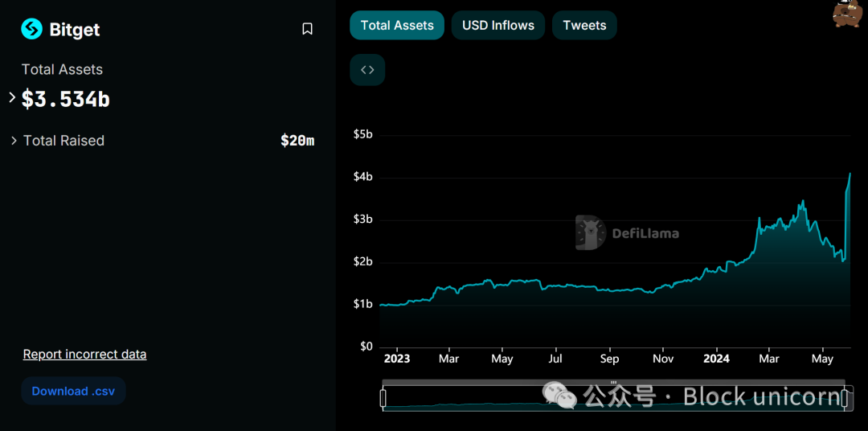Click the 2024 label on the x-axis
The height and width of the screenshot is (431, 868).
716,359
